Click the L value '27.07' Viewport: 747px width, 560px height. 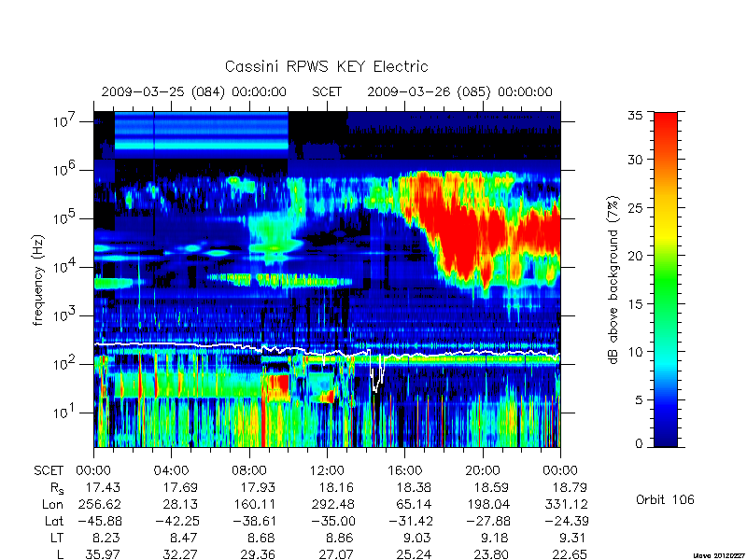(x=336, y=554)
